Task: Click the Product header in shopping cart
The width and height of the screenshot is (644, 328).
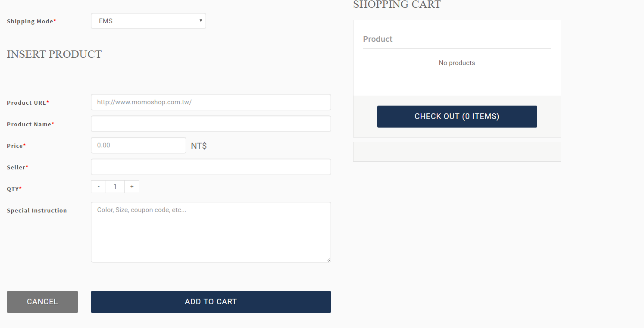Action: [378, 39]
